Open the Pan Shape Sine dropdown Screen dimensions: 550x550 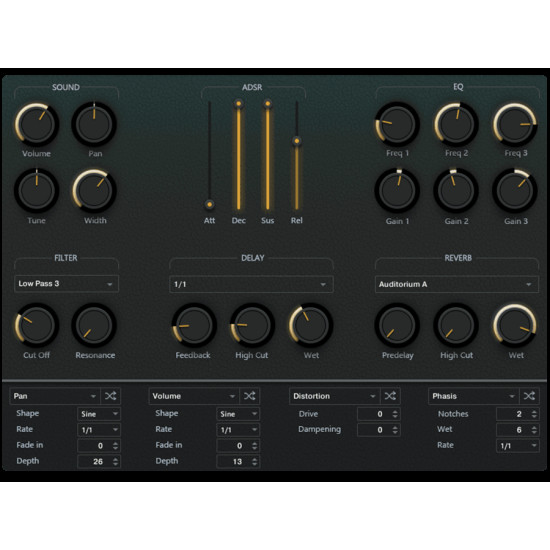[99, 414]
